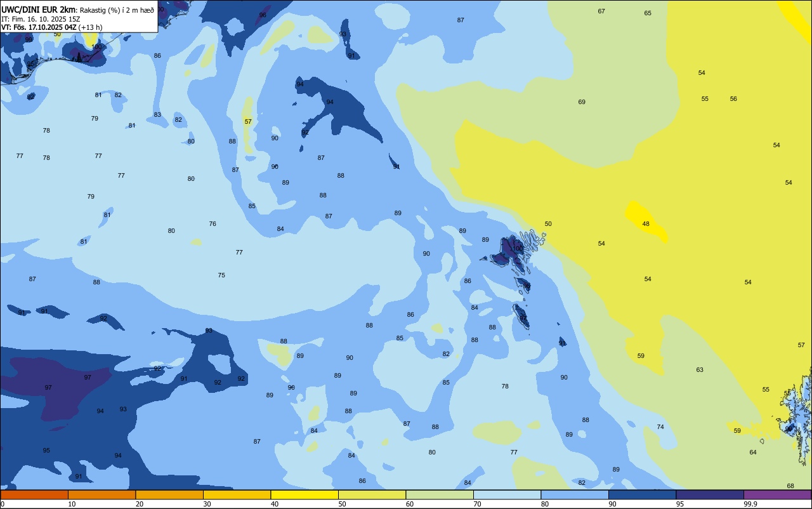This screenshot has width=812, height=509.
Task: Click the 'Rakastig (%) í 2 m hæð' label
Action: [117, 10]
